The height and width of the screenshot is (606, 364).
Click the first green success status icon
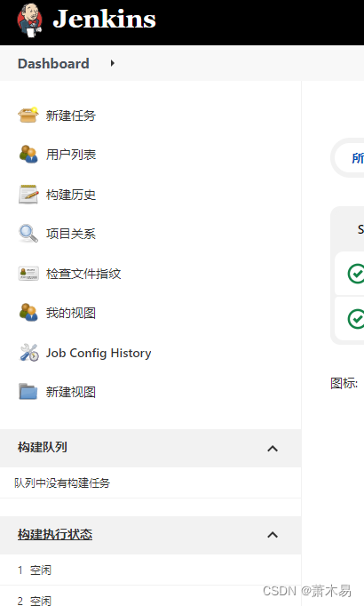pyautogui.click(x=356, y=274)
